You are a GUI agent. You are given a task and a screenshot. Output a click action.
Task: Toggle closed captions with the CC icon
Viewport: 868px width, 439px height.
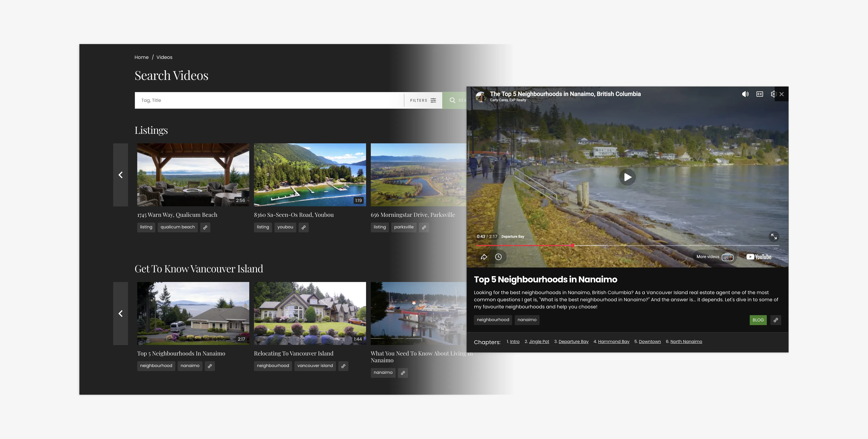click(x=759, y=94)
